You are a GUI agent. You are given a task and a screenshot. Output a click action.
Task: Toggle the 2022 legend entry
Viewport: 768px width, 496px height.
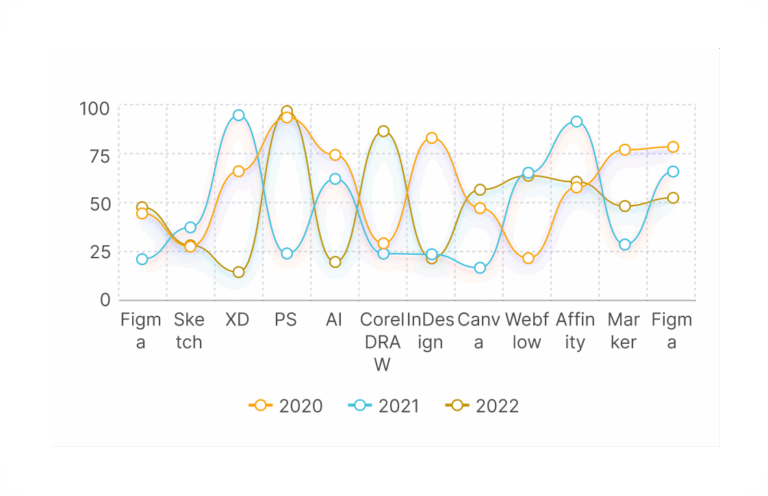click(483, 406)
